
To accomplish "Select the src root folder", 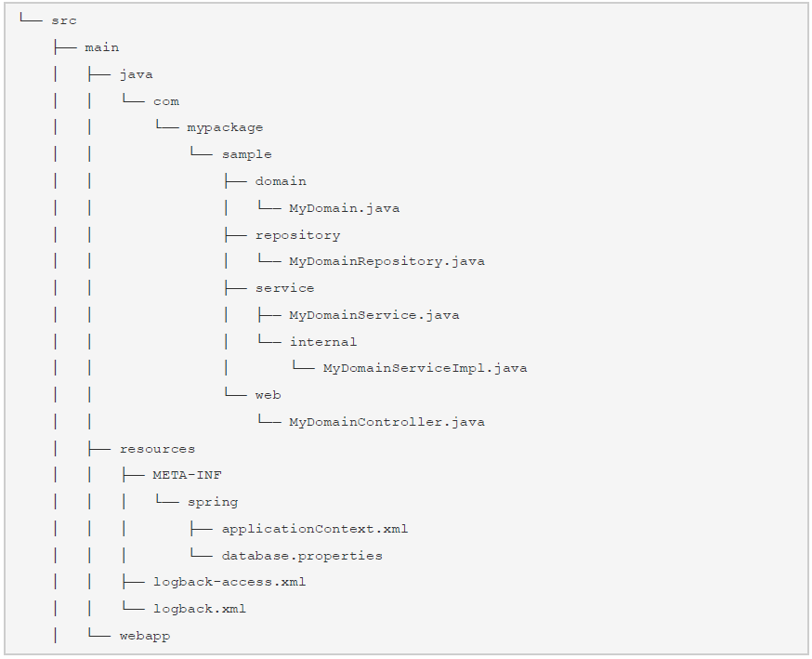I will coord(64,20).
